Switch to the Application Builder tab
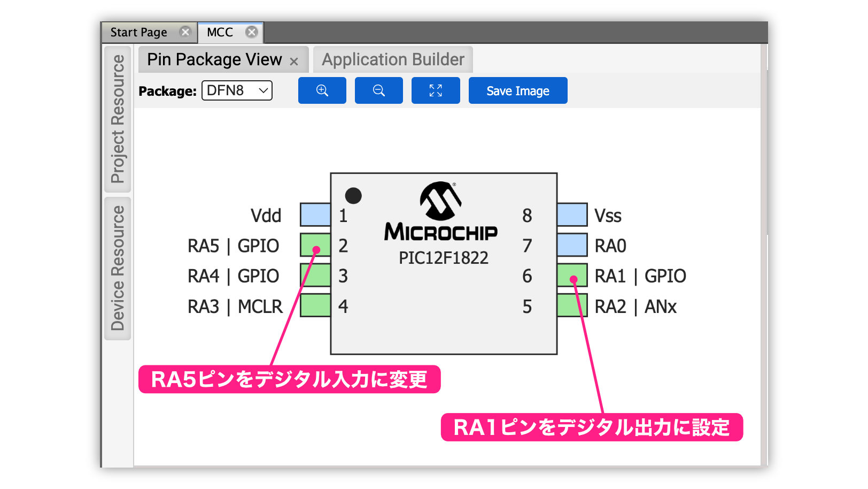 [x=393, y=59]
